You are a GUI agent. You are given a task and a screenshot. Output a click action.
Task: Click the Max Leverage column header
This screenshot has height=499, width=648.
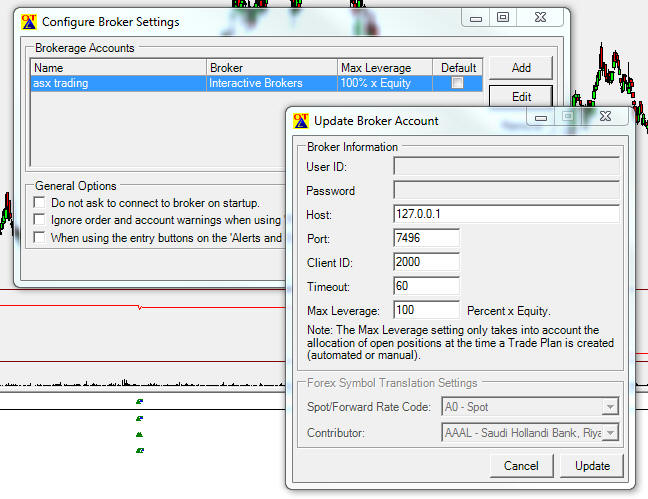coord(385,67)
